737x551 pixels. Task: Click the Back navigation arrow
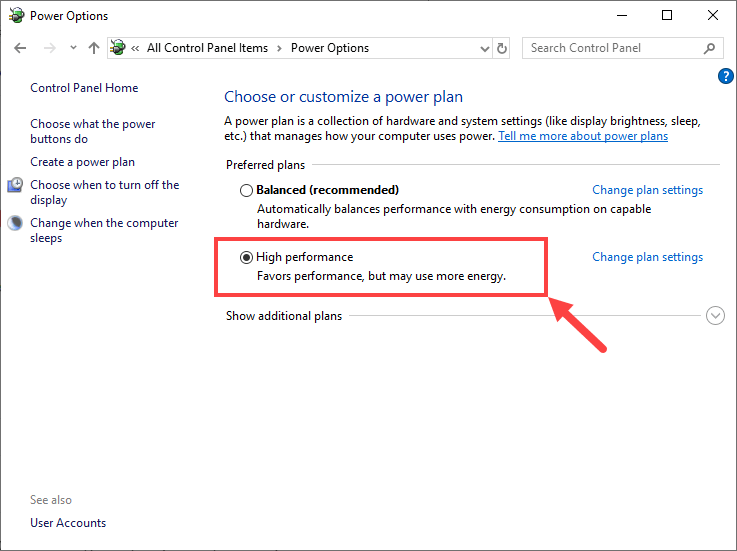pos(20,48)
